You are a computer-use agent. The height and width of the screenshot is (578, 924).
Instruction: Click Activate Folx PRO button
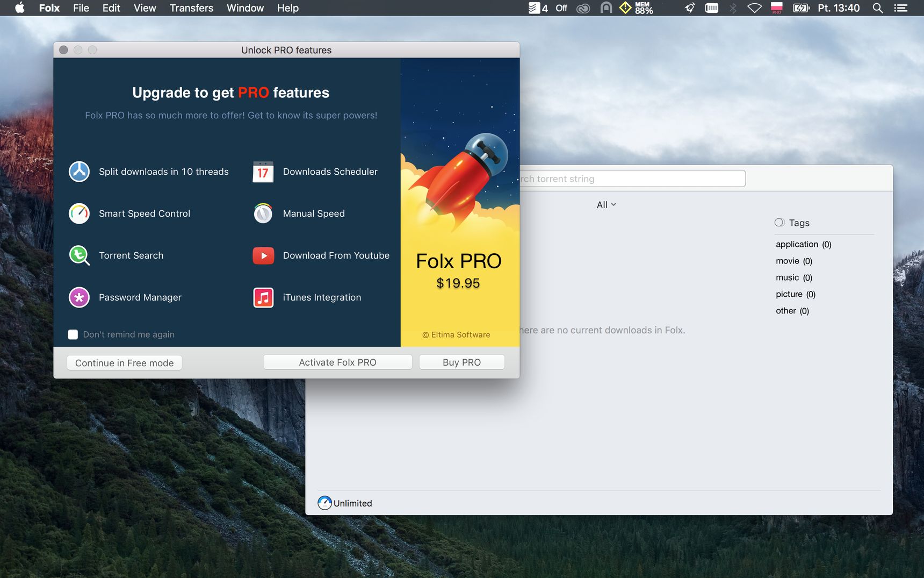click(337, 362)
